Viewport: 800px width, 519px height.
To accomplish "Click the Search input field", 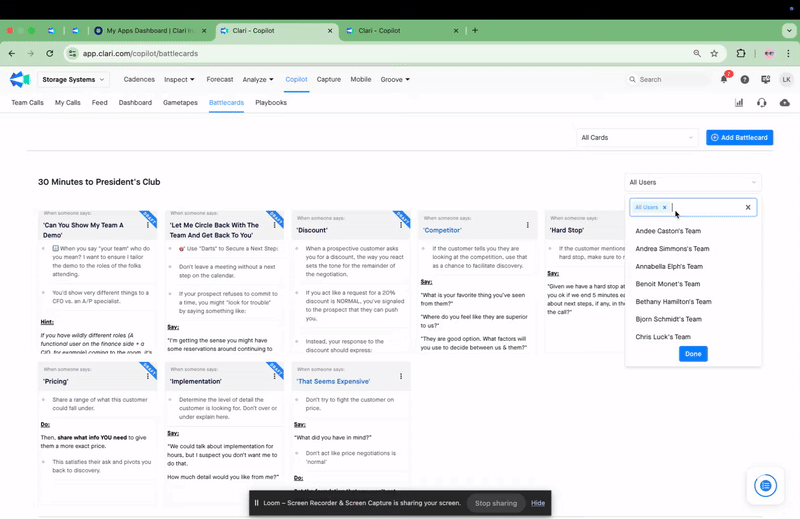I will point(667,80).
